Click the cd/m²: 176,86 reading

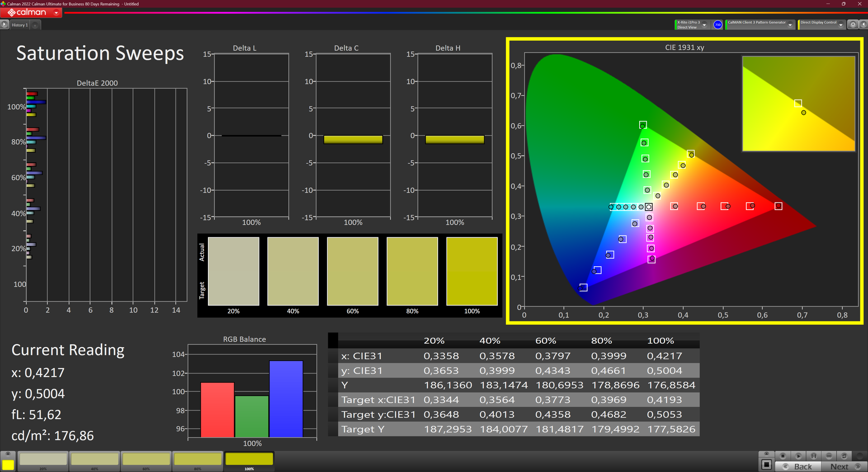click(52, 436)
